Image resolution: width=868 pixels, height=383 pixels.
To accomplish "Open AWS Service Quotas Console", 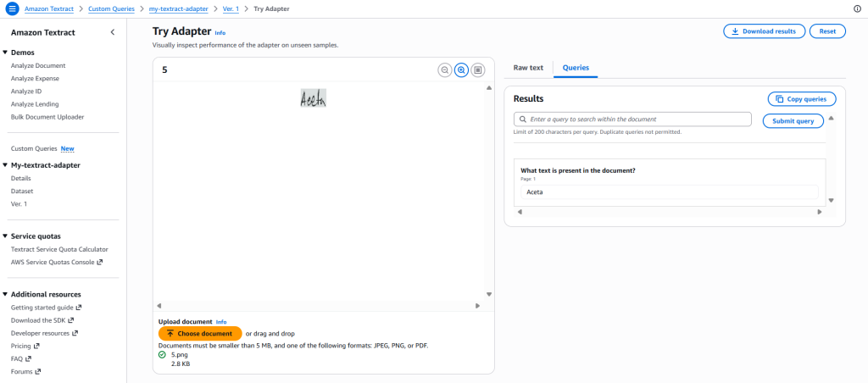I will coord(57,263).
